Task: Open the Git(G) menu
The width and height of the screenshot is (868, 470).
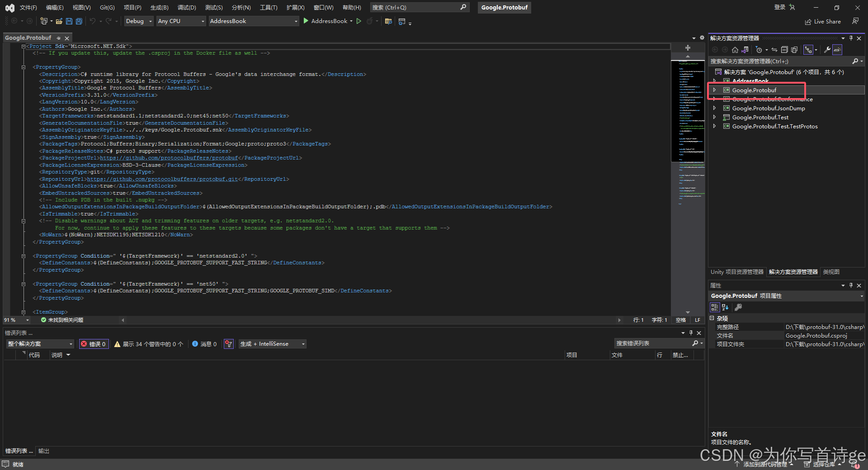Action: tap(107, 8)
